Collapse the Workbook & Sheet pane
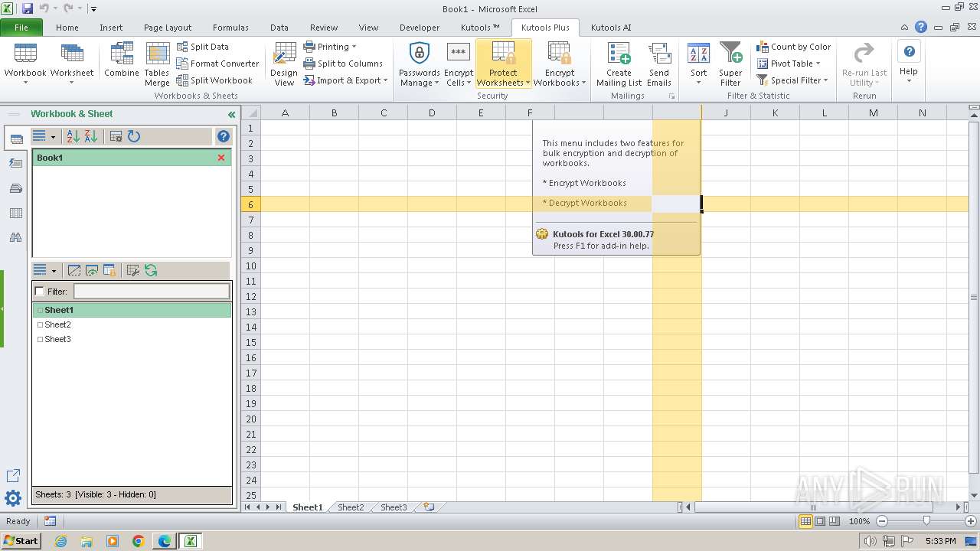The width and height of the screenshot is (980, 551). (x=231, y=114)
